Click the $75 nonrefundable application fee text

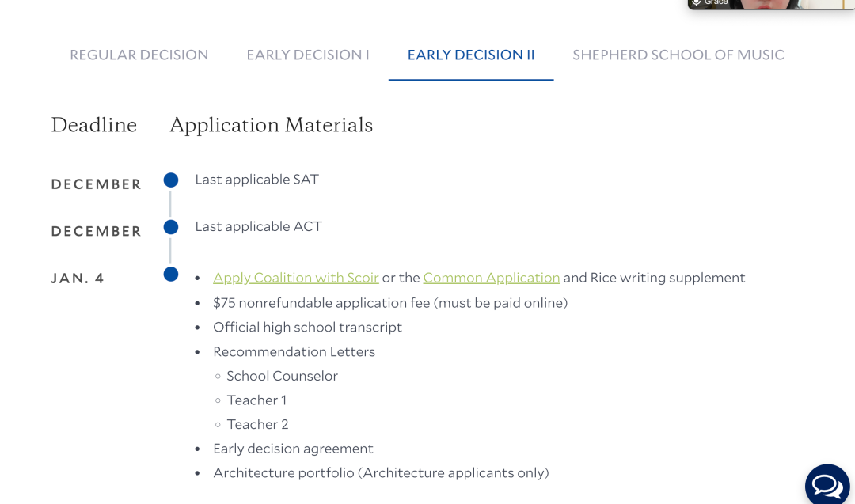390,302
